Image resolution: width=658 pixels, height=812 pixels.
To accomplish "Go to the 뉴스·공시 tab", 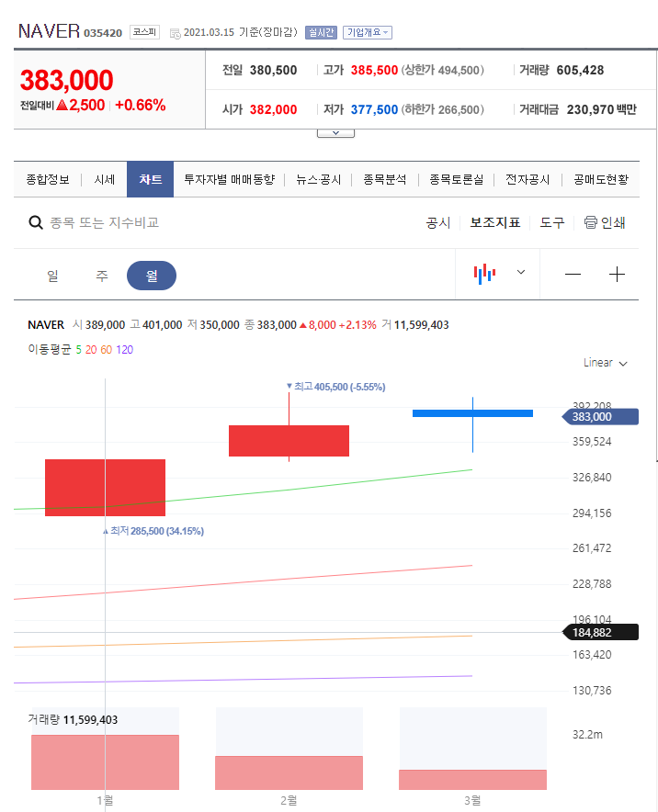I will pos(319,180).
